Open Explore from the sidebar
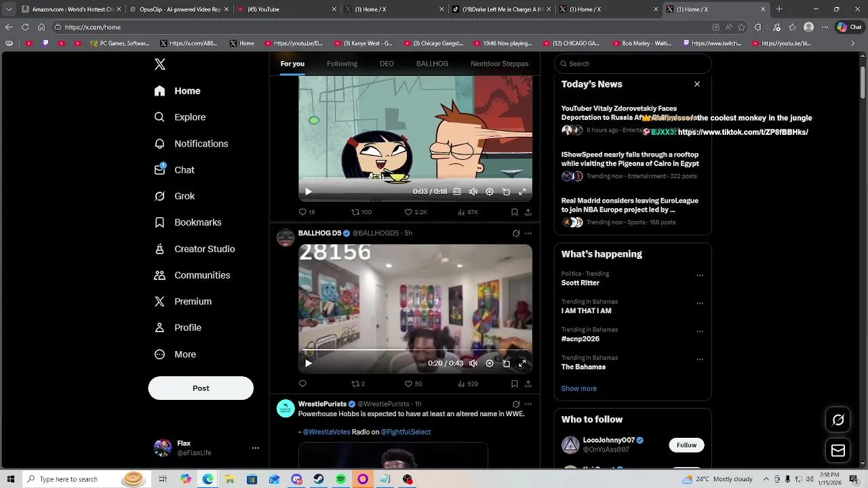This screenshot has height=488, width=868. (180, 117)
